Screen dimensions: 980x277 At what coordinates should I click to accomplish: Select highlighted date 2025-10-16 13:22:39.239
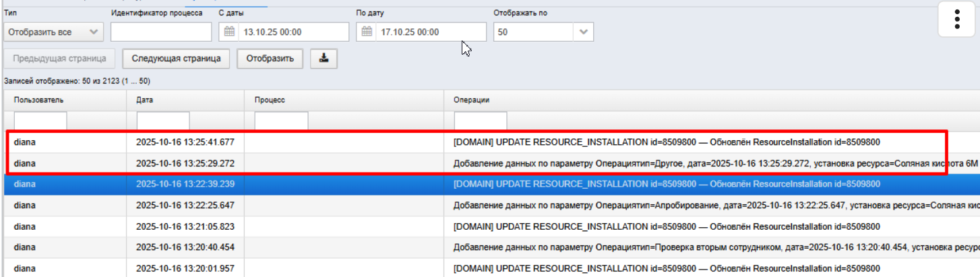(185, 184)
